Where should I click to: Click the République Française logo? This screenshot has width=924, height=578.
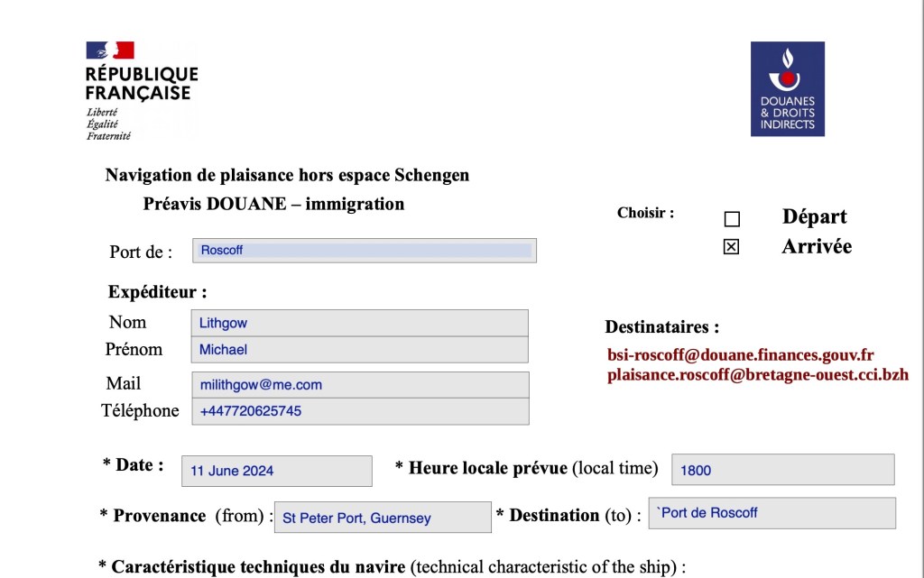point(141,90)
